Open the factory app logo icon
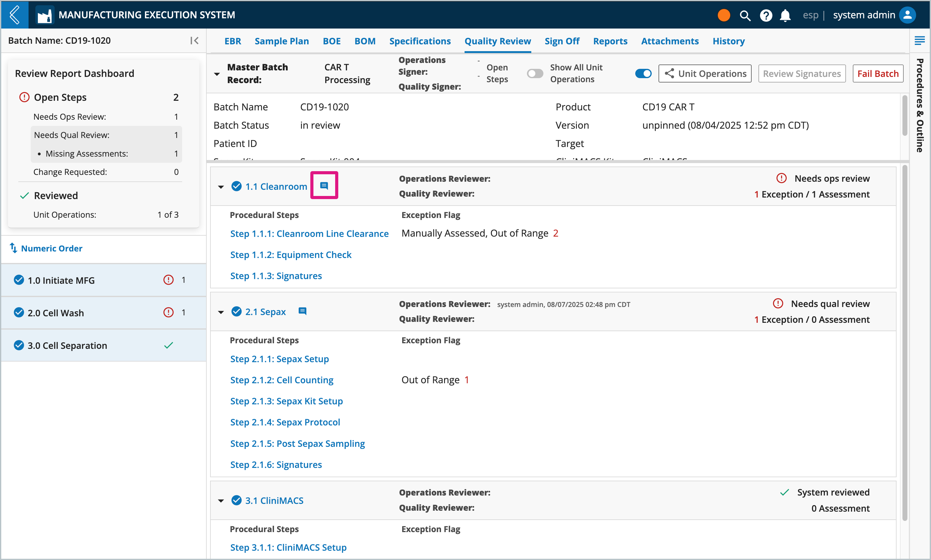This screenshot has width=931, height=560. point(45,15)
